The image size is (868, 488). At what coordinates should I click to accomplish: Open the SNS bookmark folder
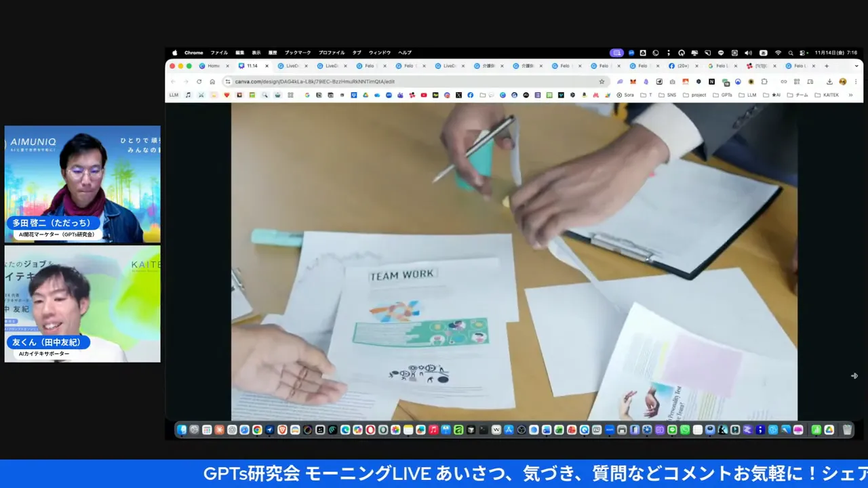pos(671,95)
